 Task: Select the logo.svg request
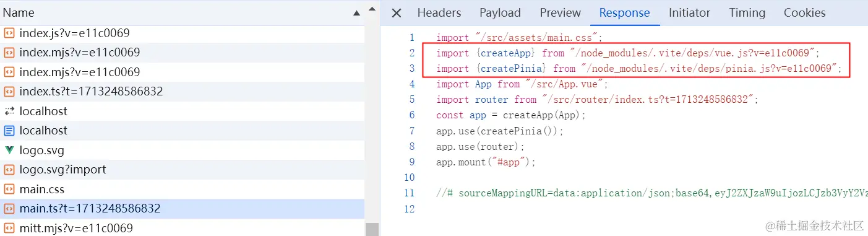[183, 150]
